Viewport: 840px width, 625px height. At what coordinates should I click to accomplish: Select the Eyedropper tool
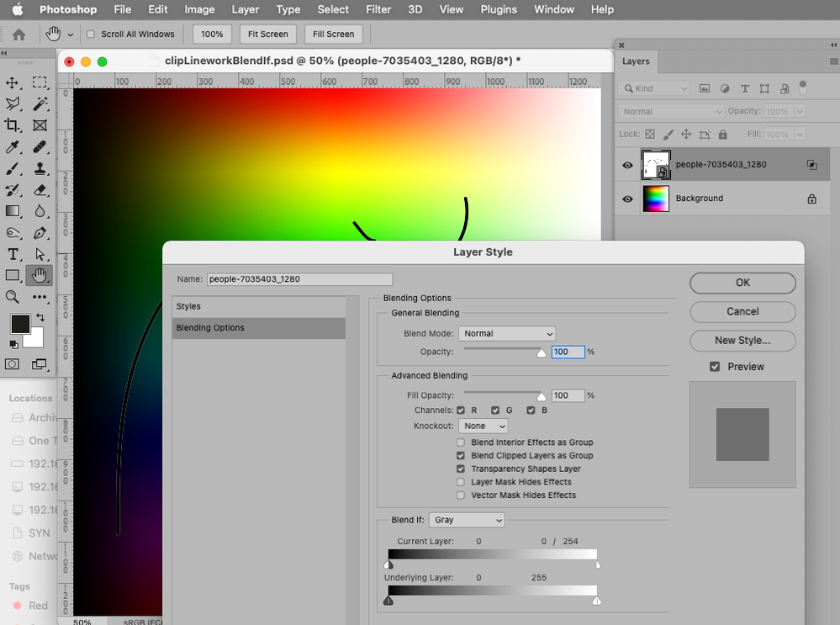13,147
